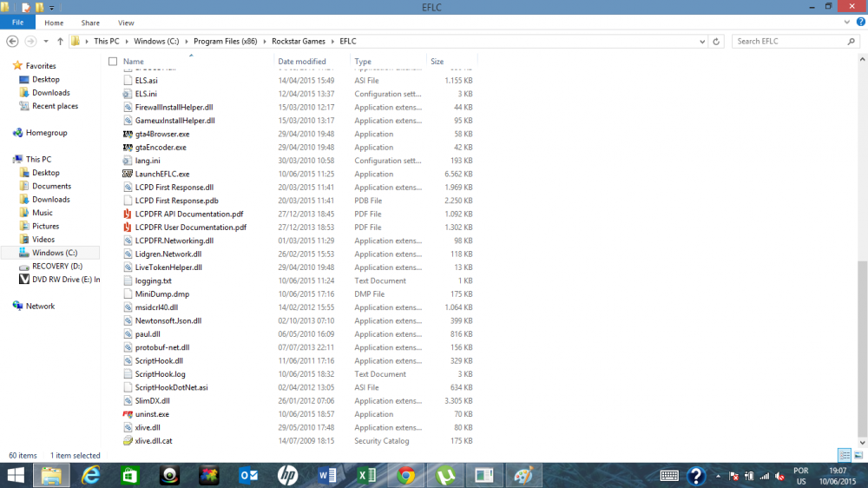Launch Outlook from the taskbar
The image size is (868, 488).
248,475
